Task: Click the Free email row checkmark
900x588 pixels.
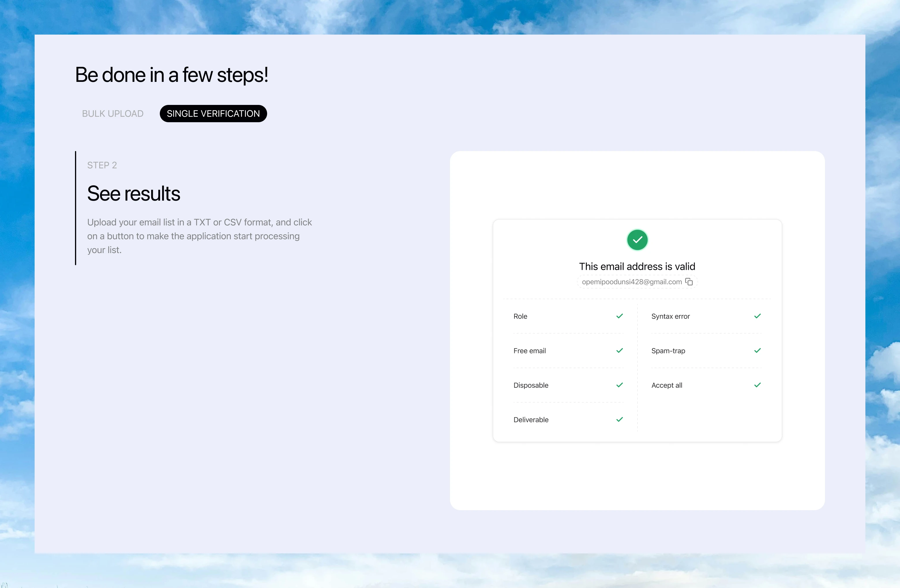Action: pos(619,351)
